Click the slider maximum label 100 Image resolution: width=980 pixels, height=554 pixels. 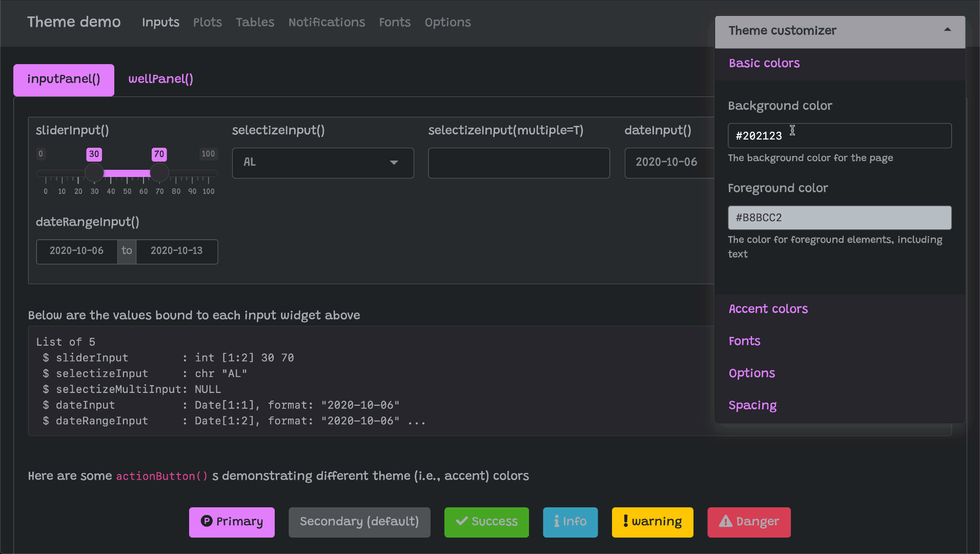tap(208, 154)
